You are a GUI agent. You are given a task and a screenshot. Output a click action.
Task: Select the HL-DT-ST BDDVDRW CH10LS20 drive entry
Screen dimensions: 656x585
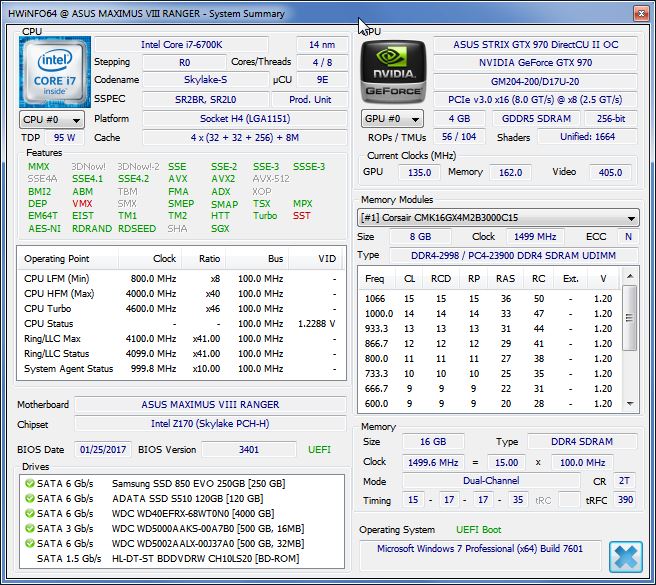click(x=181, y=559)
